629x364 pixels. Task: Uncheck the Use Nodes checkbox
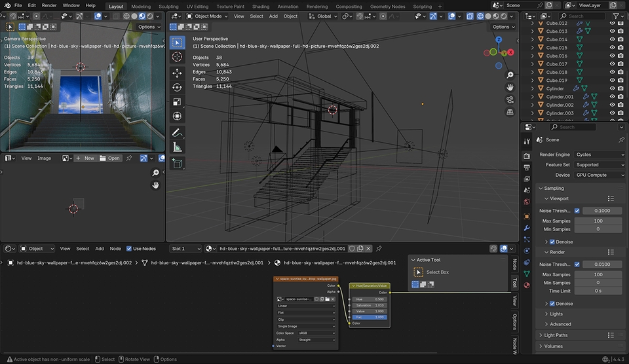pos(129,249)
